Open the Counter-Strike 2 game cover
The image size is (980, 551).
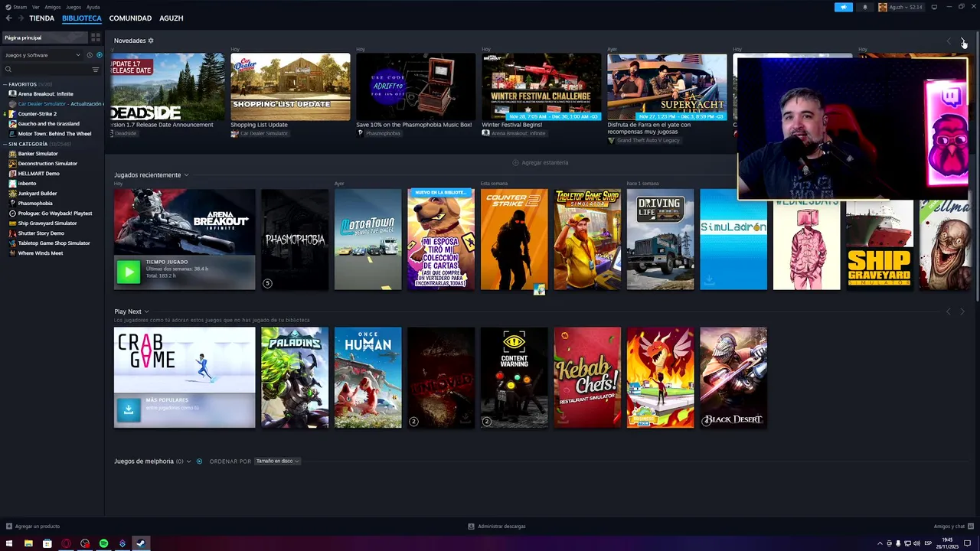coord(514,240)
